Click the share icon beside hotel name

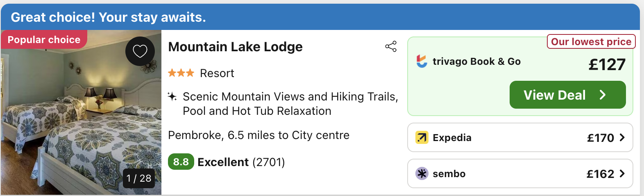coord(391,46)
